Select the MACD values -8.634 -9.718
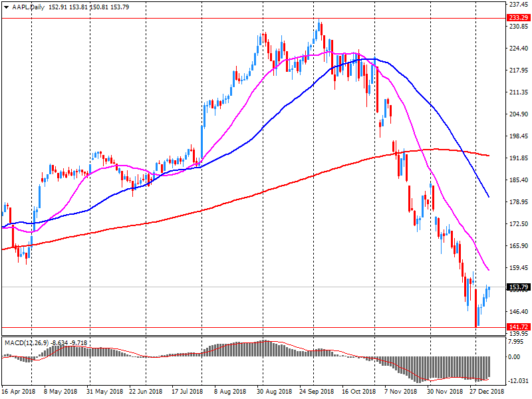Screen dimensions: 532x399 click(69, 343)
